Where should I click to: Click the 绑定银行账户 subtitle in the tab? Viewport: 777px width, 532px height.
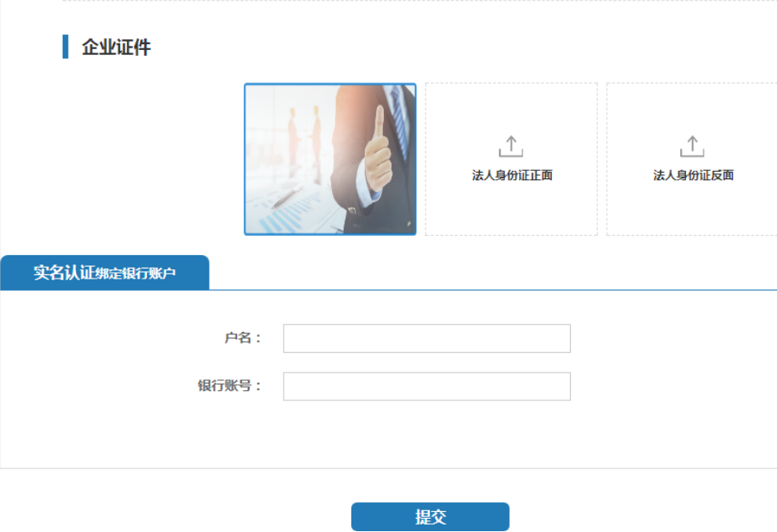[x=135, y=274]
